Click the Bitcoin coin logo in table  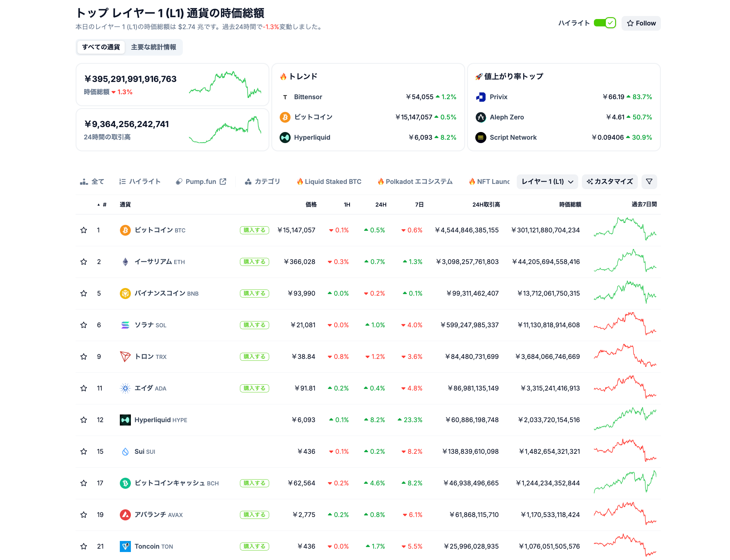pos(125,230)
